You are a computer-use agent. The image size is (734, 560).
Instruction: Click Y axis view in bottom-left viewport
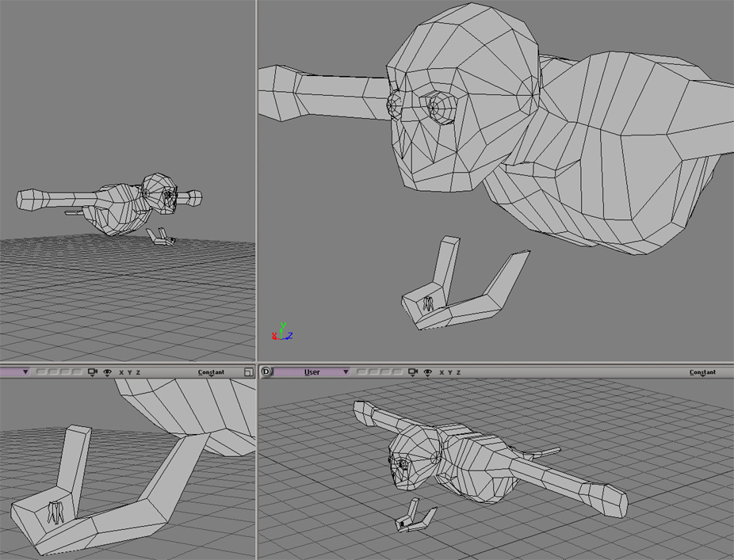tap(129, 371)
